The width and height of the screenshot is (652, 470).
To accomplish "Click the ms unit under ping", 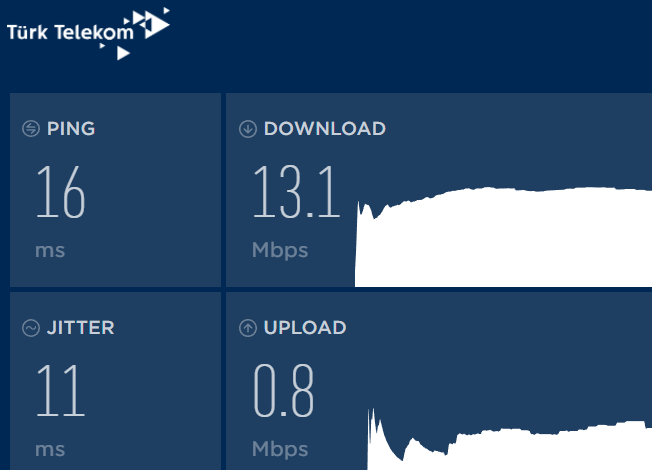I will (x=50, y=251).
